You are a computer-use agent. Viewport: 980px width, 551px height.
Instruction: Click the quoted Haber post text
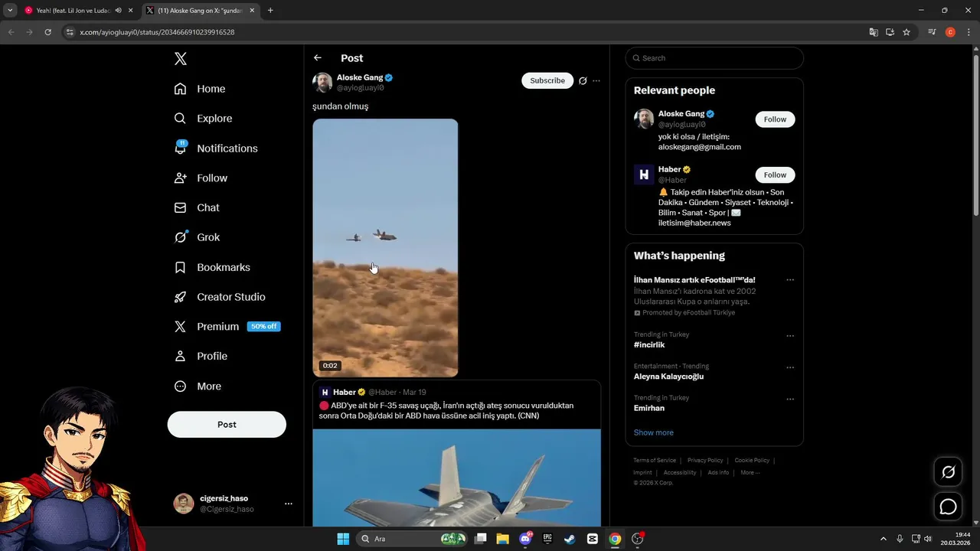coord(446,411)
